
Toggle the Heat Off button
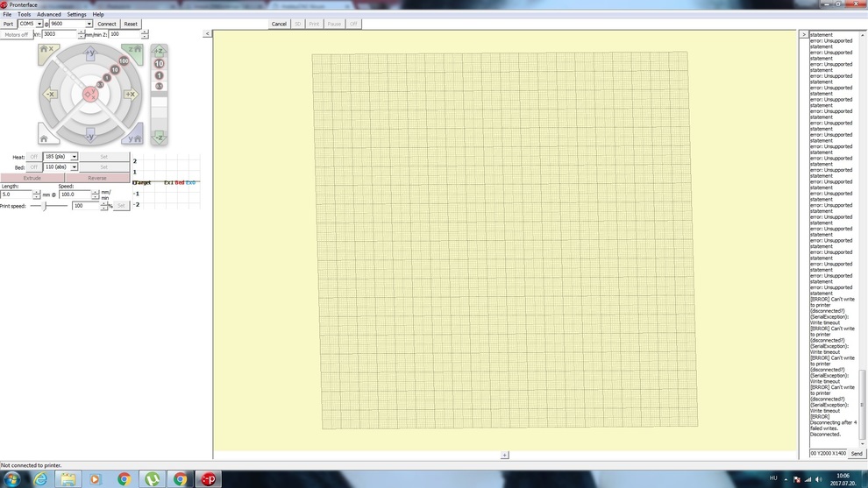pyautogui.click(x=33, y=157)
